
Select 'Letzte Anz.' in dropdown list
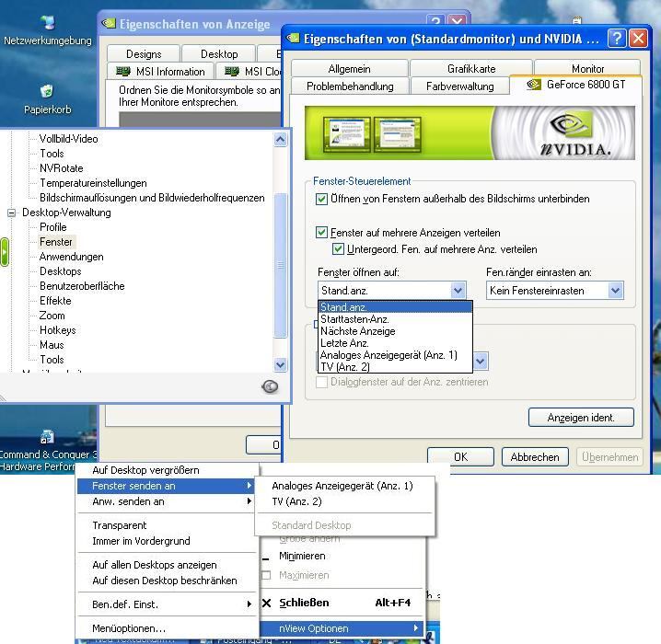tap(395, 343)
